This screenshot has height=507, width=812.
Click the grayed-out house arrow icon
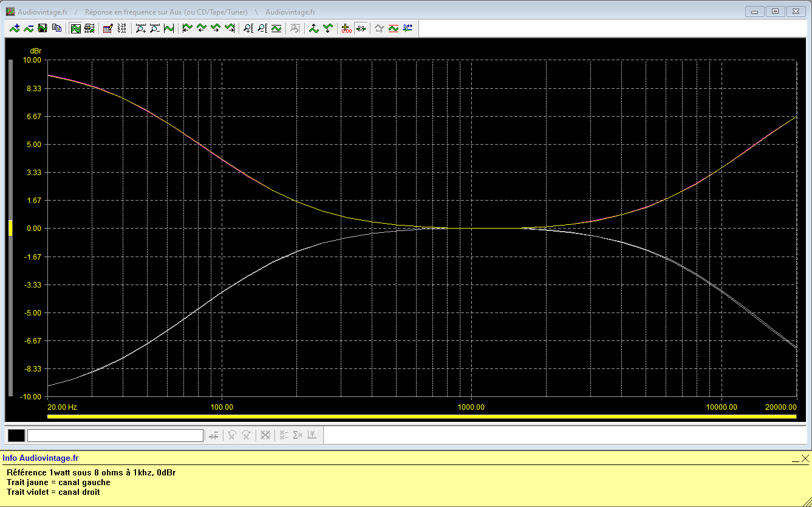click(x=379, y=28)
